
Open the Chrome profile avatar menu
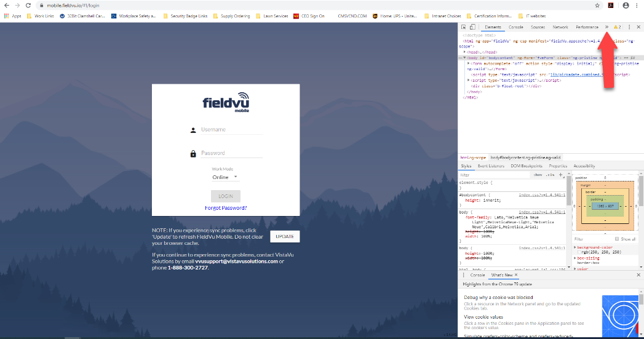(x=626, y=6)
